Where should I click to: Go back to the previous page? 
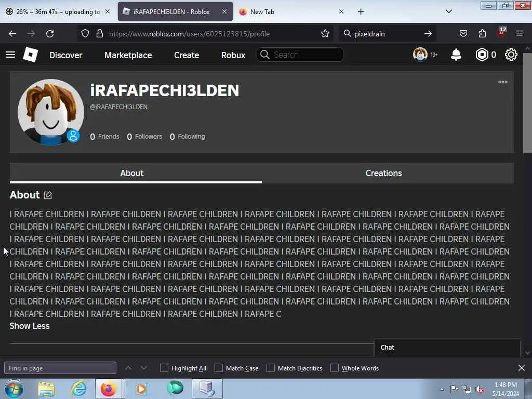click(x=12, y=34)
